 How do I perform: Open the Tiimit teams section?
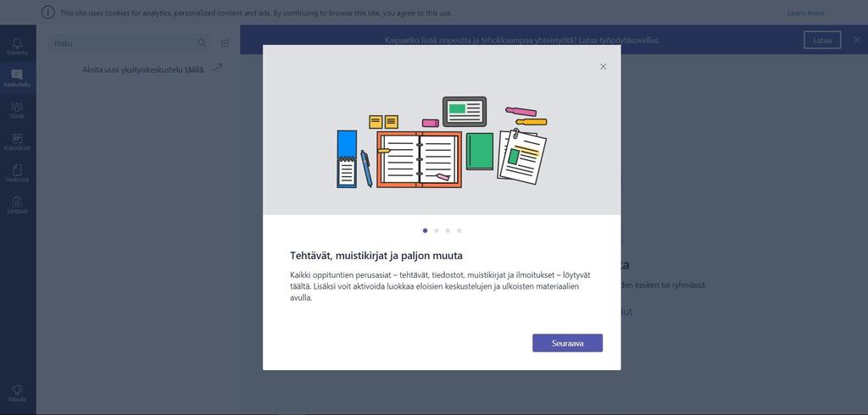pos(17,110)
